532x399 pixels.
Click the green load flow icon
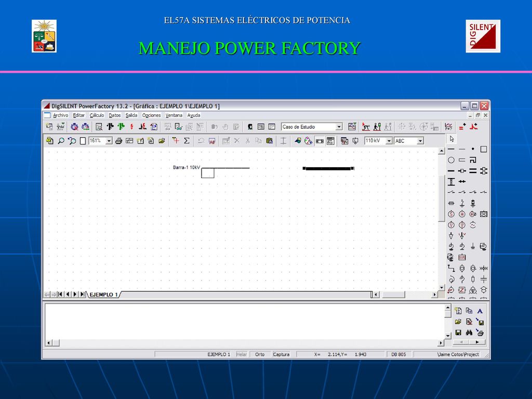[121, 127]
